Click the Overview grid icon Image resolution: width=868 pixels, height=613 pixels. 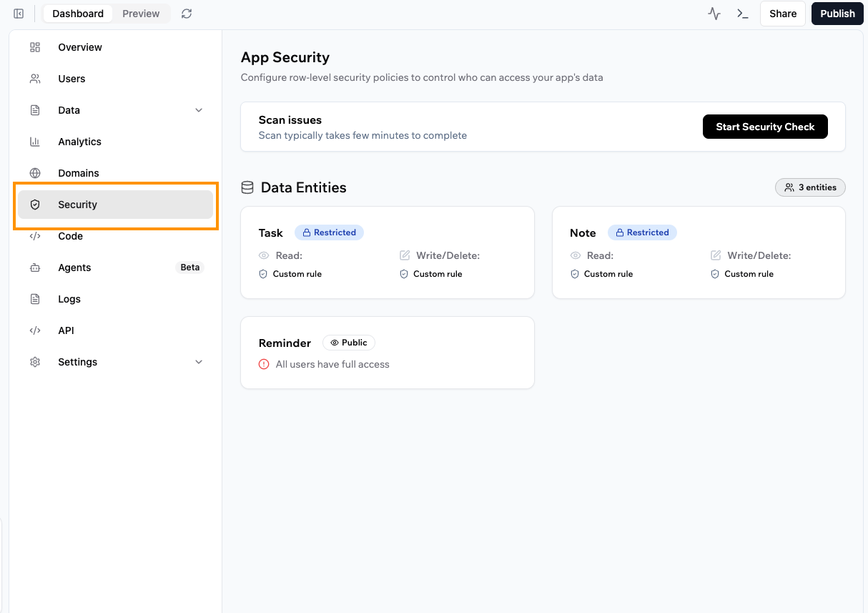(35, 47)
